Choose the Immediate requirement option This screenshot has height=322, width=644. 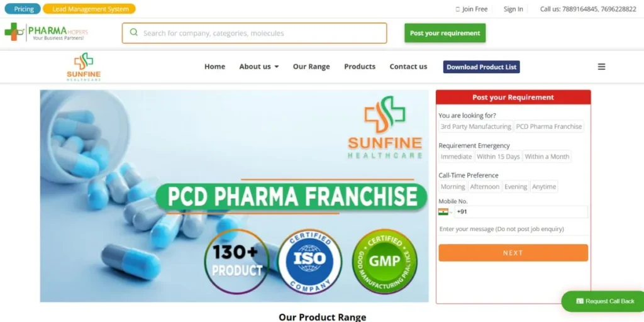[457, 157]
